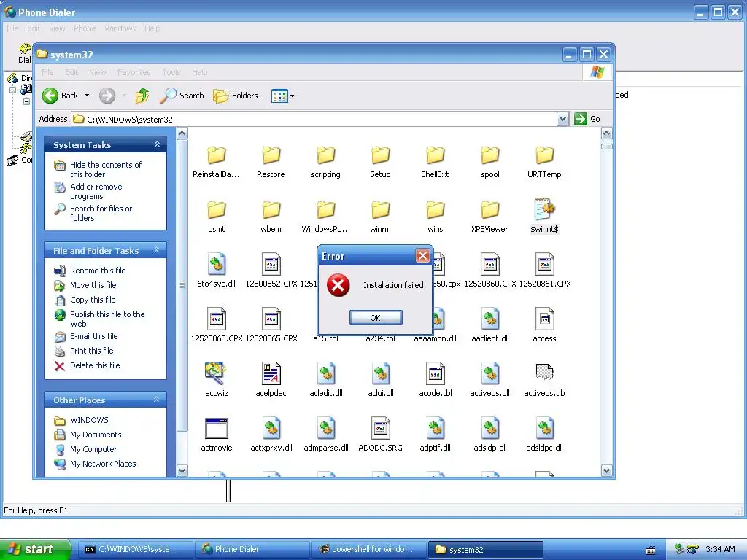Select the ShellExt folder
This screenshot has height=560, width=747.
tap(435, 162)
